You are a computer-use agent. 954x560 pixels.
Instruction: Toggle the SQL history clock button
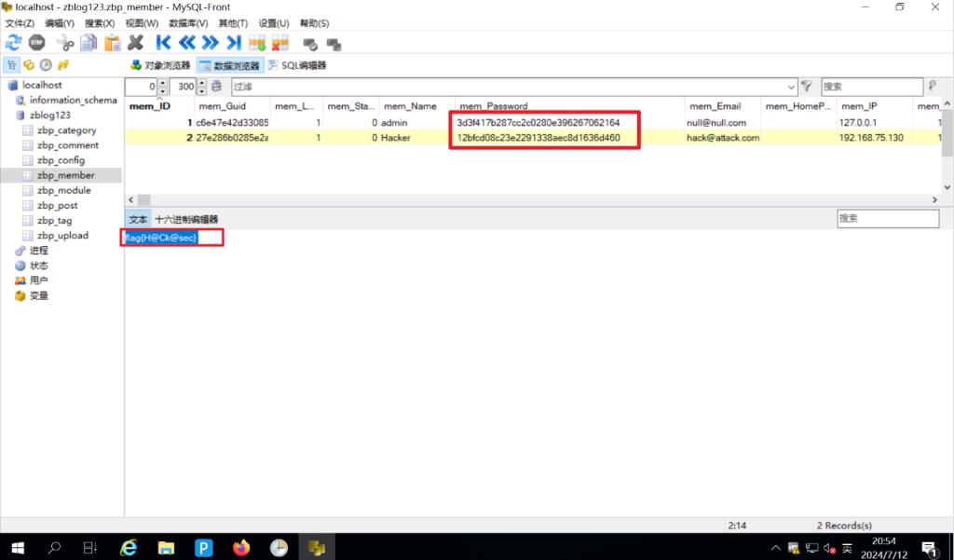(46, 65)
